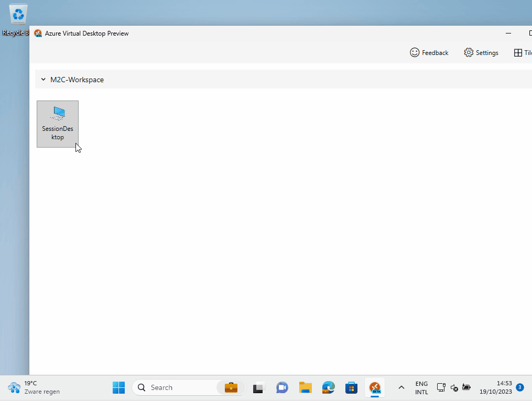Launch Microsoft Edge from the taskbar

(329, 388)
